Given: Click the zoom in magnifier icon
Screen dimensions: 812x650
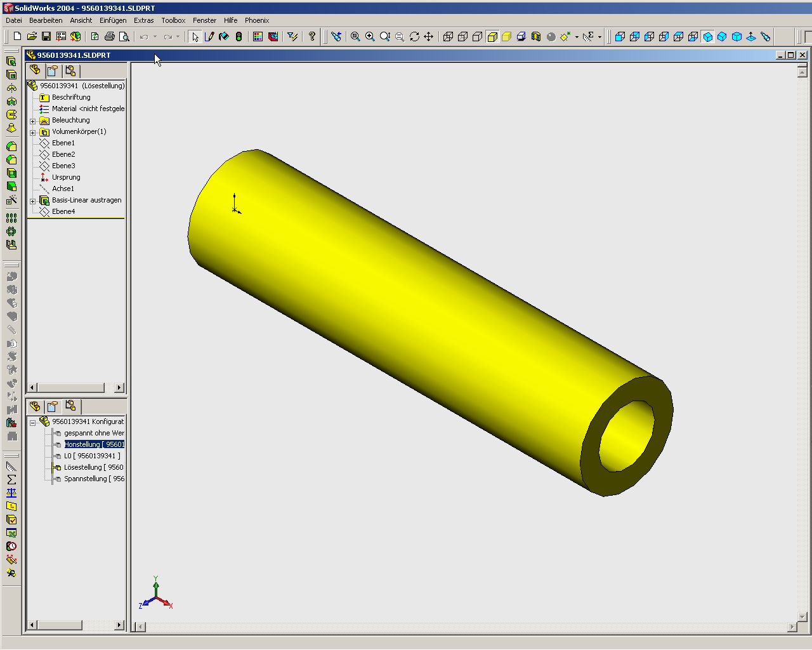Looking at the screenshot, I should click(x=370, y=37).
